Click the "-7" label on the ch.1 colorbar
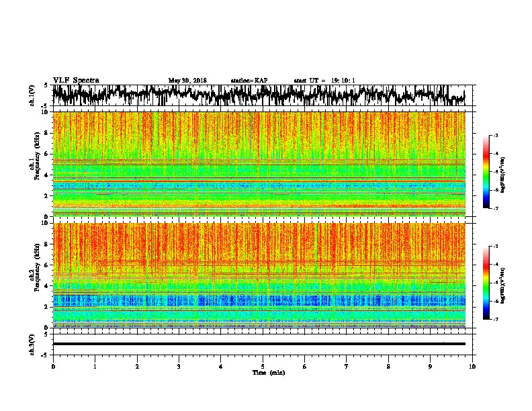Viewport: 532px width, 411px height. [x=495, y=208]
